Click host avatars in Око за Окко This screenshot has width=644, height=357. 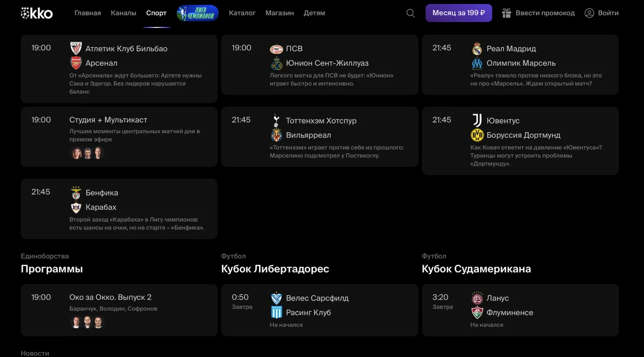[87, 322]
